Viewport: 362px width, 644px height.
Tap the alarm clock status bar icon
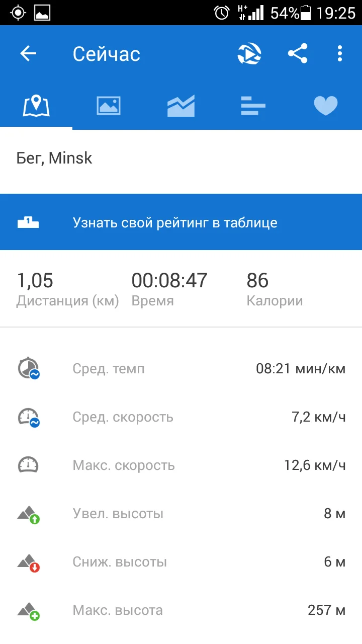(221, 13)
